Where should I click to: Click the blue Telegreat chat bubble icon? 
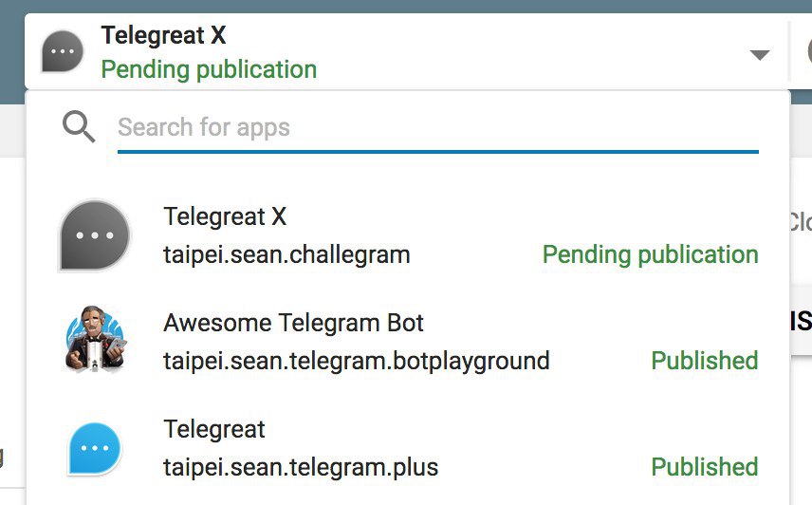94,448
